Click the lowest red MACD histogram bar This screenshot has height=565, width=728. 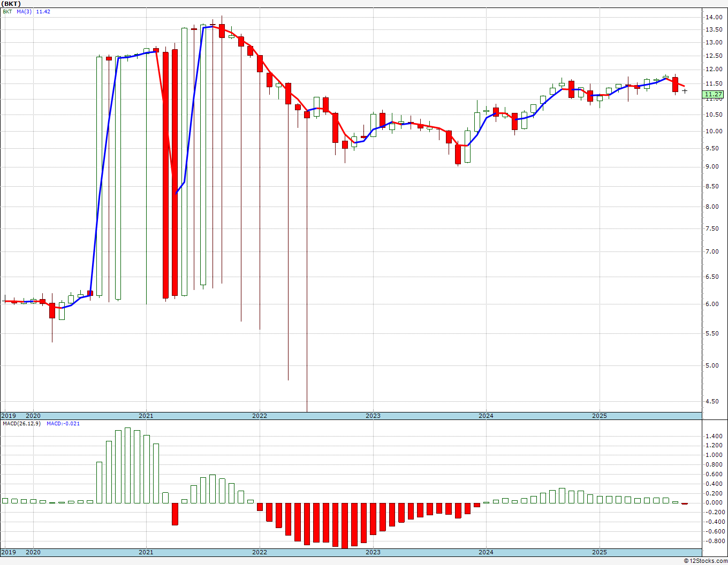click(345, 525)
